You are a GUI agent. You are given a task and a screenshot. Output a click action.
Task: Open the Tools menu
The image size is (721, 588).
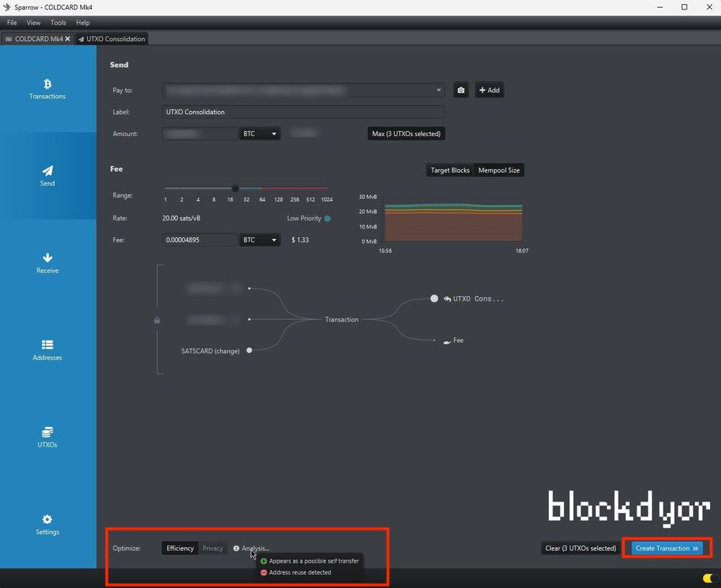pos(58,22)
